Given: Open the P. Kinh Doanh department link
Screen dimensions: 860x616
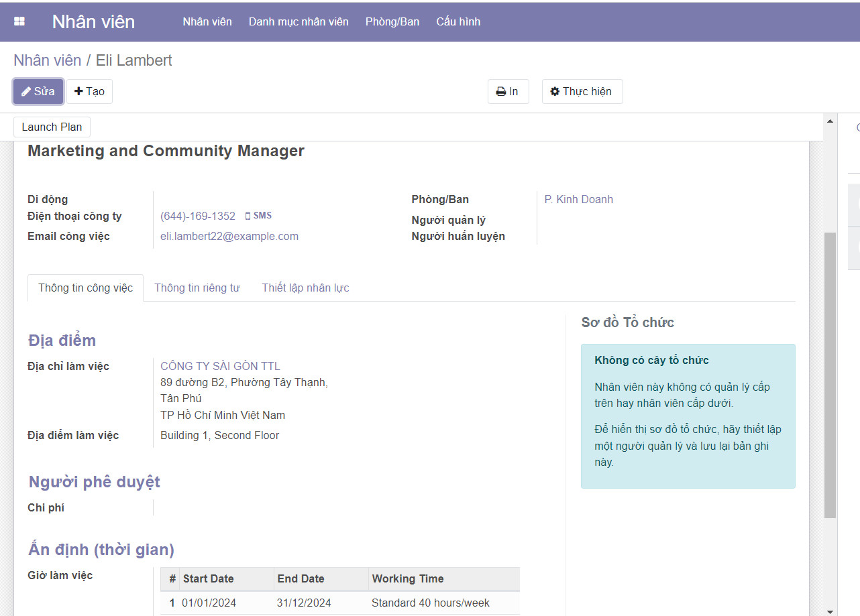Looking at the screenshot, I should tap(578, 199).
